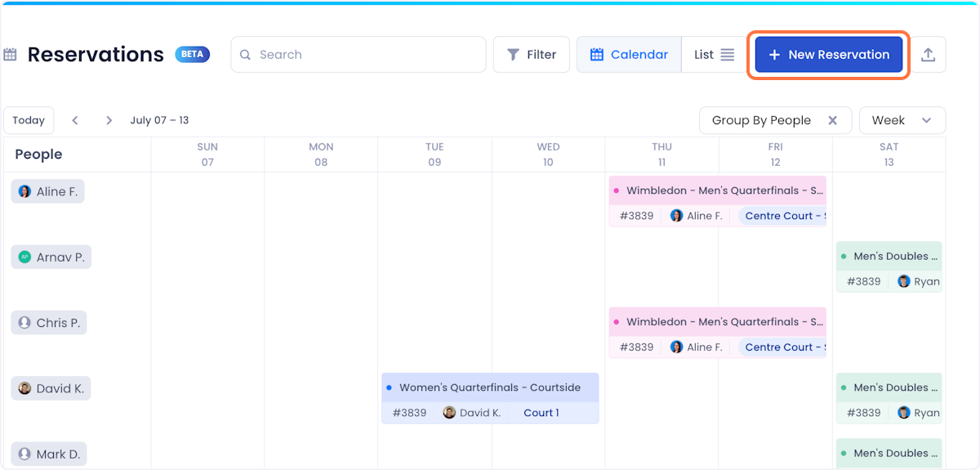The width and height of the screenshot is (980, 470).
Task: Click the July 07 – 13 date range
Action: [159, 120]
